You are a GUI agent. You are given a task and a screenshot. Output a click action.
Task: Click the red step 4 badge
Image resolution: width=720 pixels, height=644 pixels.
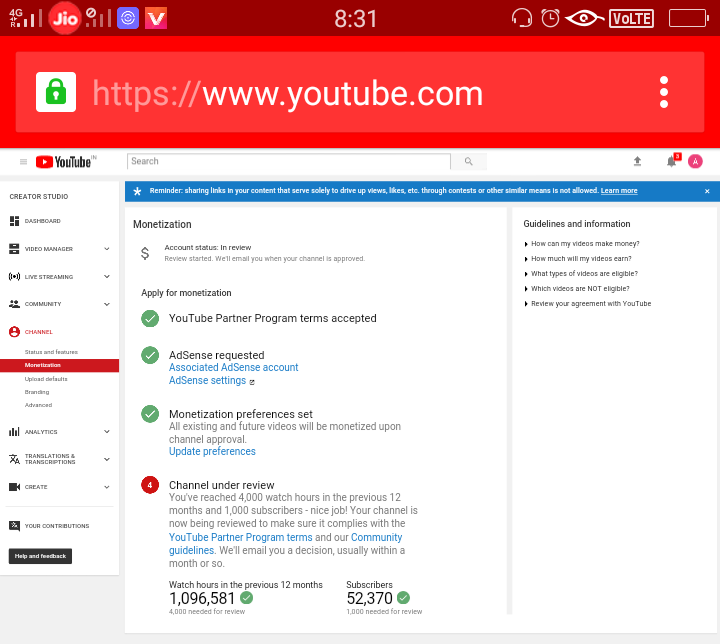click(150, 485)
